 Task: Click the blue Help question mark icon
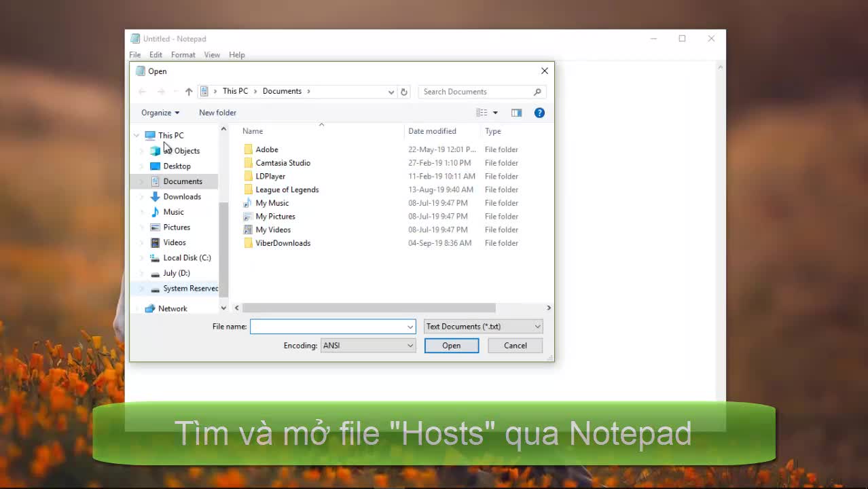click(x=539, y=113)
